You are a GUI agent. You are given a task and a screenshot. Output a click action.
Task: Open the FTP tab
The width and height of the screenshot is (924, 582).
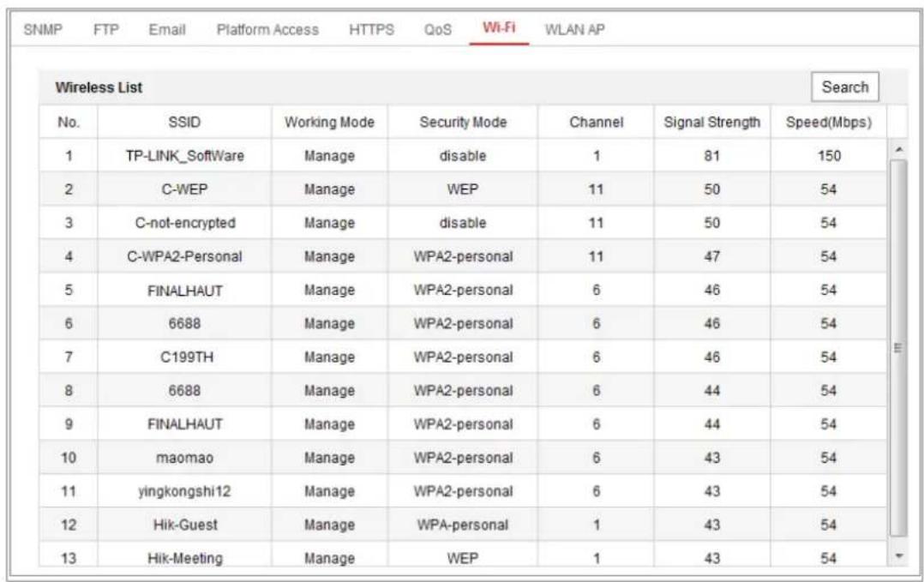[106, 29]
